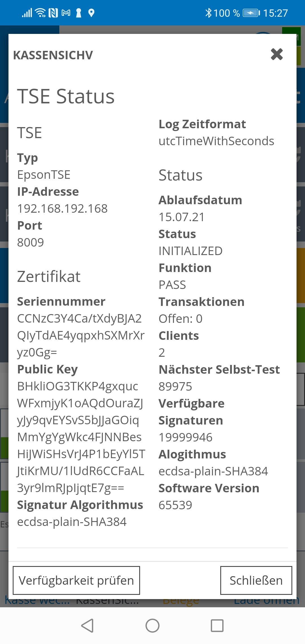Tap the Verfügbare Signaturen value 19999946

[x=186, y=437]
